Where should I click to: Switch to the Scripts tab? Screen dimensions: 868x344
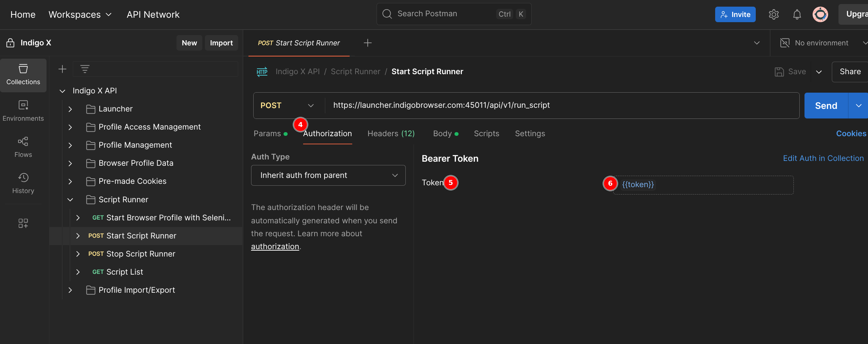click(487, 134)
